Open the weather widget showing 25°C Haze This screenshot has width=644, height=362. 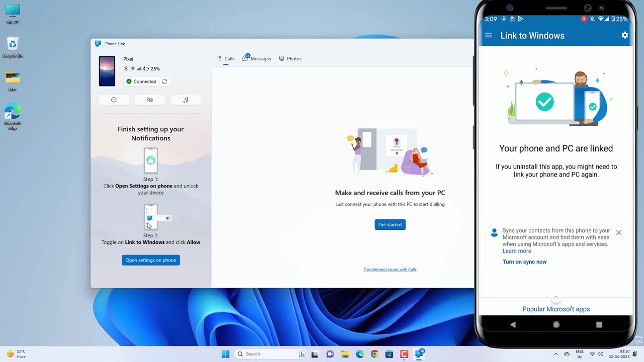click(x=16, y=354)
